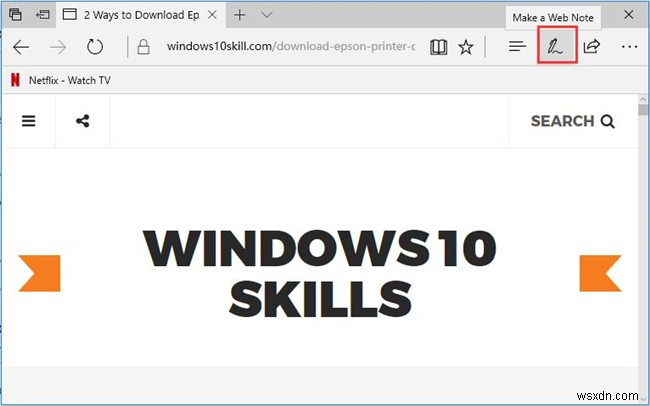
Task: Show site security lock info
Action: coord(143,47)
